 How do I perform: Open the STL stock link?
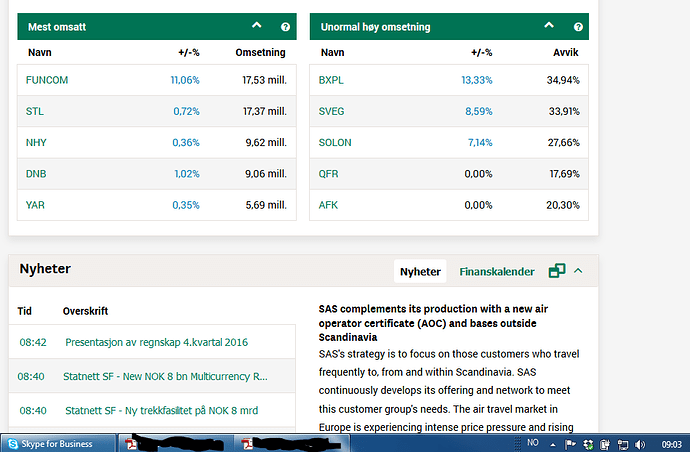tap(34, 111)
